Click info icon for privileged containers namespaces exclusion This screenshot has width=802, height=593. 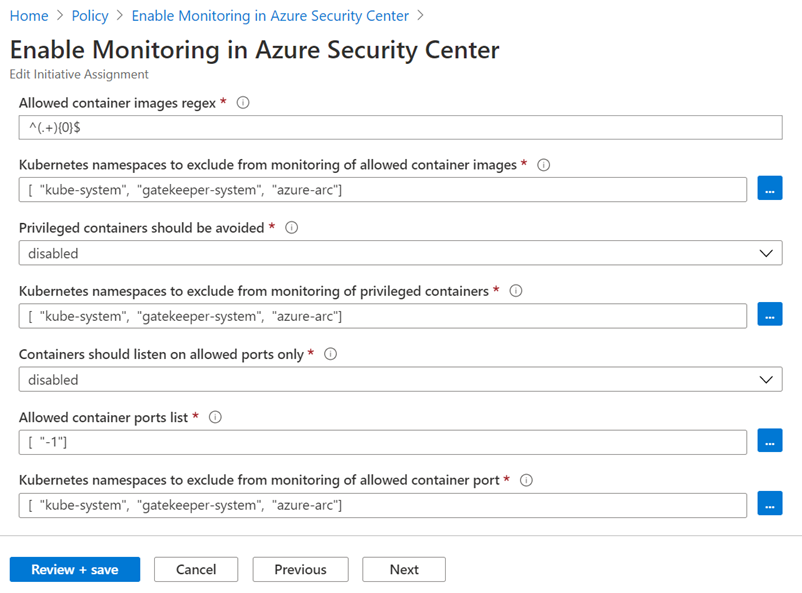[517, 291]
